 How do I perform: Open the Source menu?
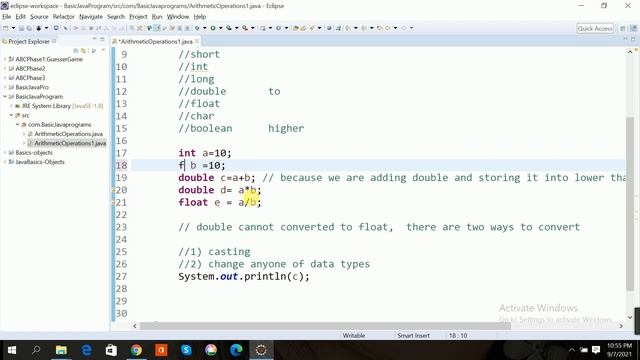[x=39, y=17]
